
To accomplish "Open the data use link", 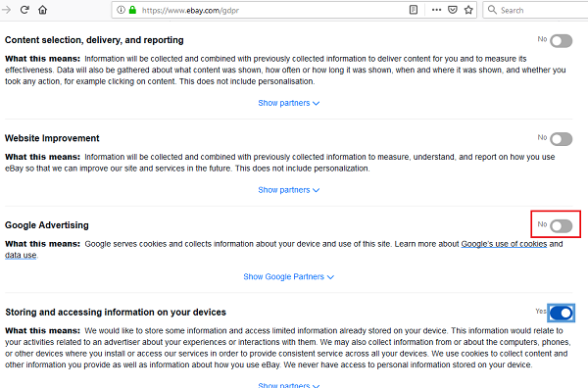I will (x=21, y=256).
